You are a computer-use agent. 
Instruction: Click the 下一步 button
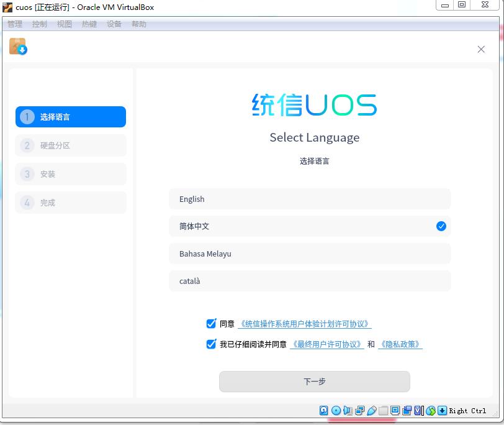click(314, 381)
